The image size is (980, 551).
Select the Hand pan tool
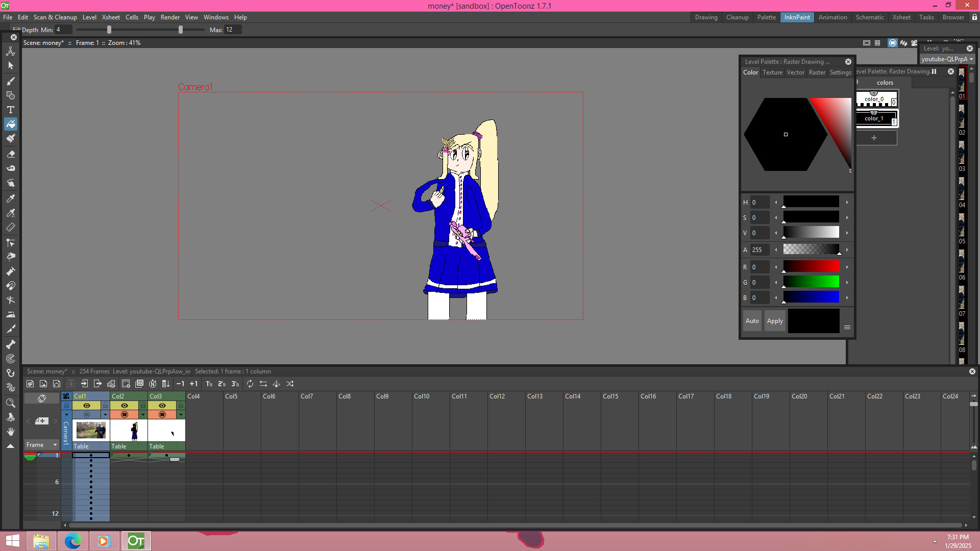coord(10,432)
